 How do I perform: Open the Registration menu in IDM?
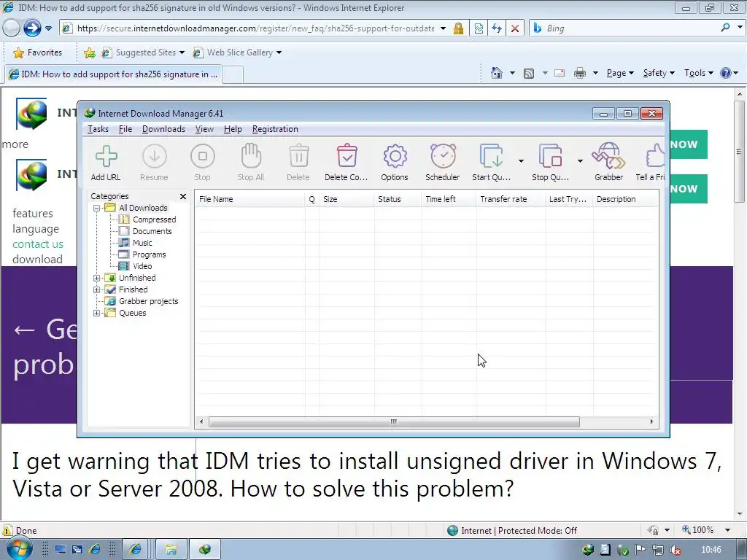point(275,129)
